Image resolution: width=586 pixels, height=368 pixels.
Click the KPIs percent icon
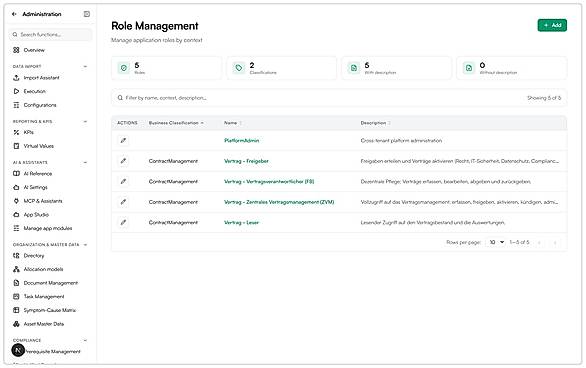[x=16, y=132]
